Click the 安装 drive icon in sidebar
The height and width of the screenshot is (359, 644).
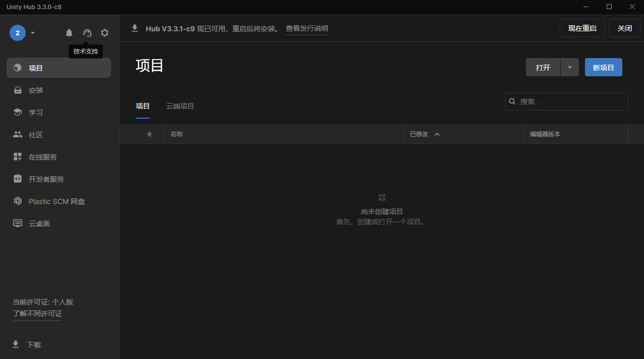[18, 90]
